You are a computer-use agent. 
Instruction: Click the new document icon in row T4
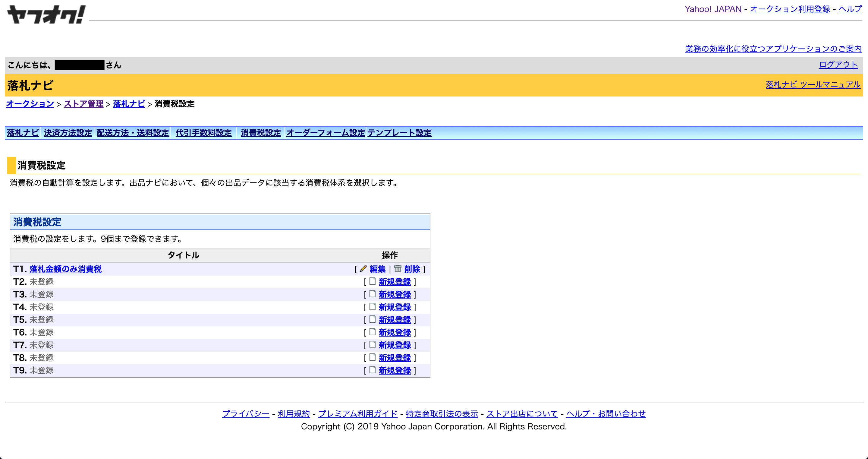372,307
